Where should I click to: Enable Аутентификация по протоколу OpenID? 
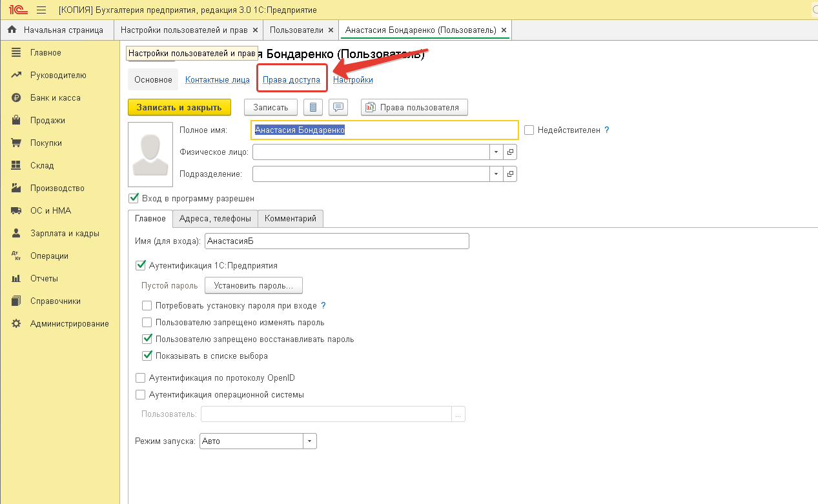point(141,378)
